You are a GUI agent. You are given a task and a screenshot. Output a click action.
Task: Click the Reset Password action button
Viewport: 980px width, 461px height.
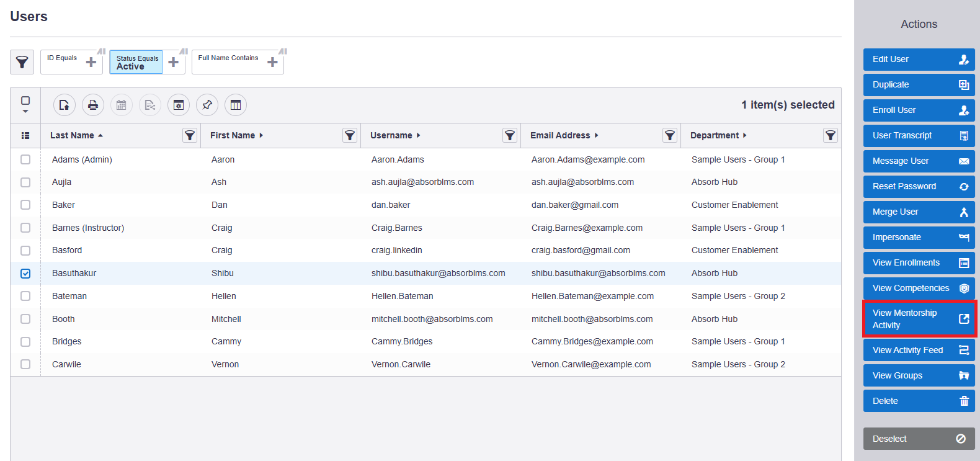919,186
